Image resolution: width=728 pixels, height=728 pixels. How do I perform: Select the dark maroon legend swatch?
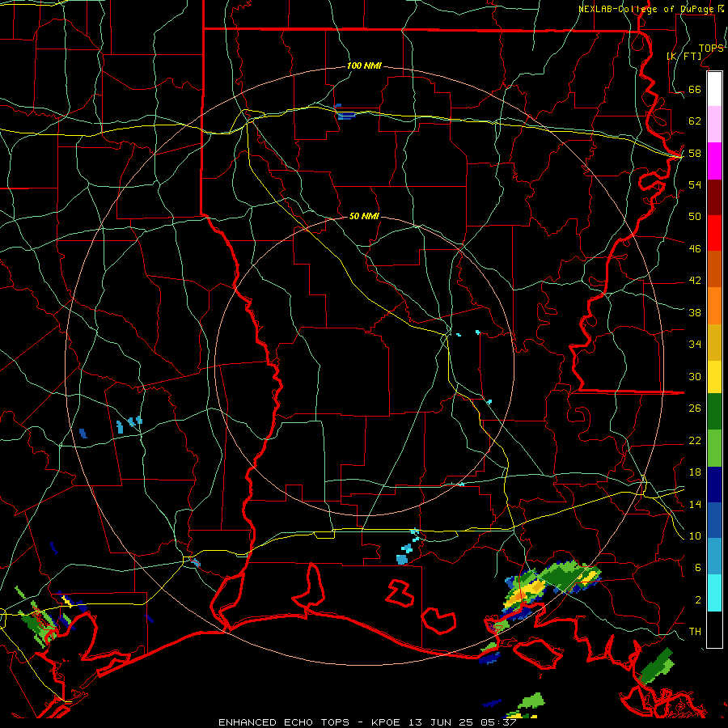point(714,197)
